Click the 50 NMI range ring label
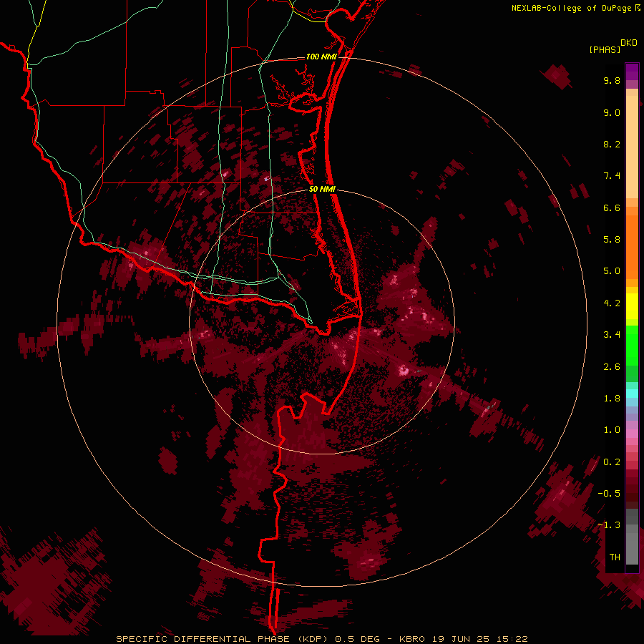 pyautogui.click(x=322, y=189)
